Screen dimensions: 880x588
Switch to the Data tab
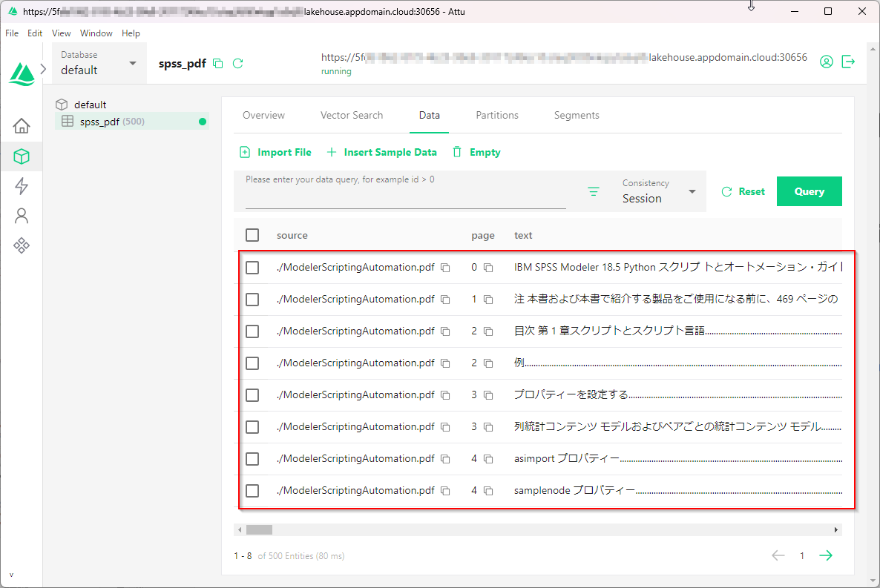pos(430,115)
